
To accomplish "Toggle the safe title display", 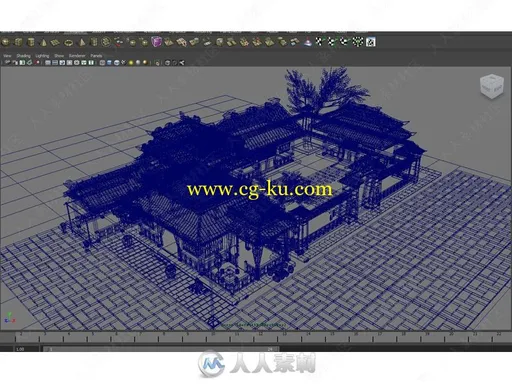I will (x=91, y=63).
